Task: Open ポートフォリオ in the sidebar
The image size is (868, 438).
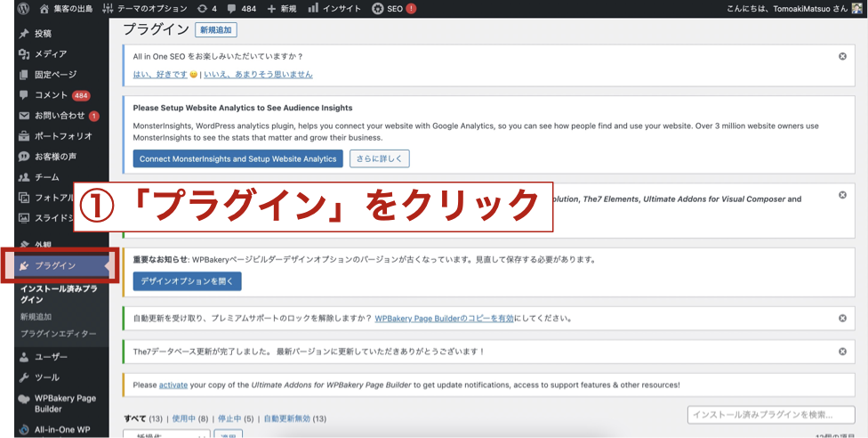Action: (x=54, y=136)
